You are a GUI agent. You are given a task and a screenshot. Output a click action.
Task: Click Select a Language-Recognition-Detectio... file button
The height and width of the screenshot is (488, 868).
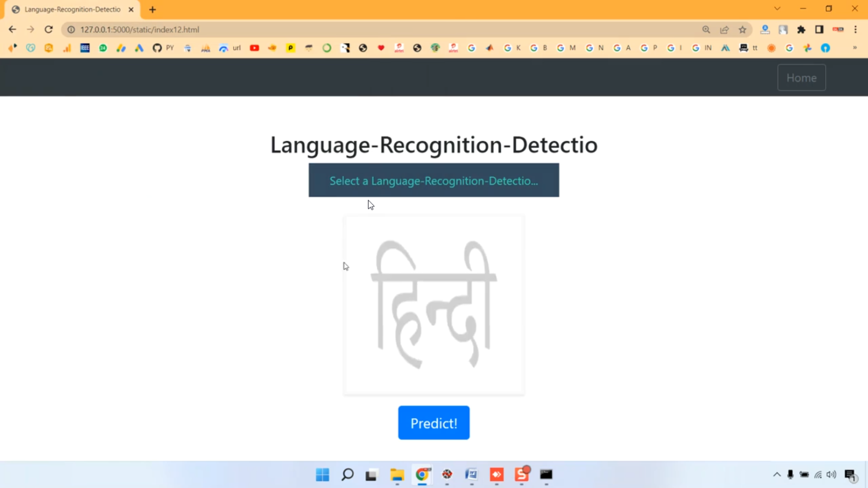click(x=434, y=180)
